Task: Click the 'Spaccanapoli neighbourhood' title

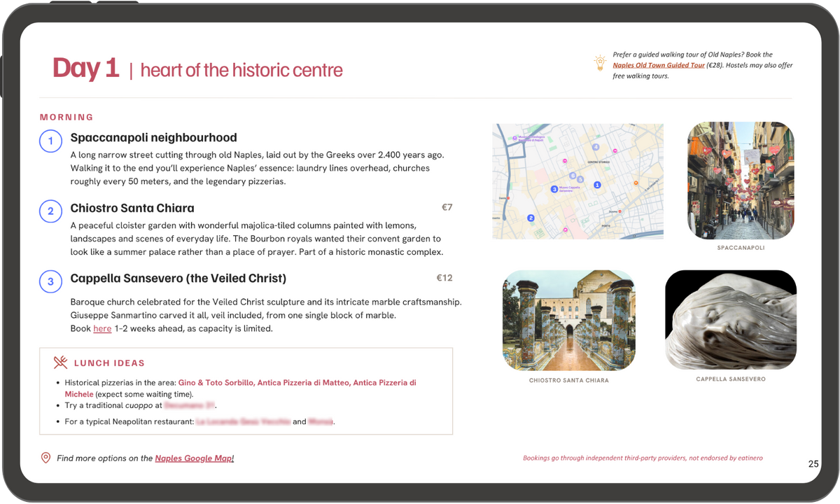Action: coord(153,138)
